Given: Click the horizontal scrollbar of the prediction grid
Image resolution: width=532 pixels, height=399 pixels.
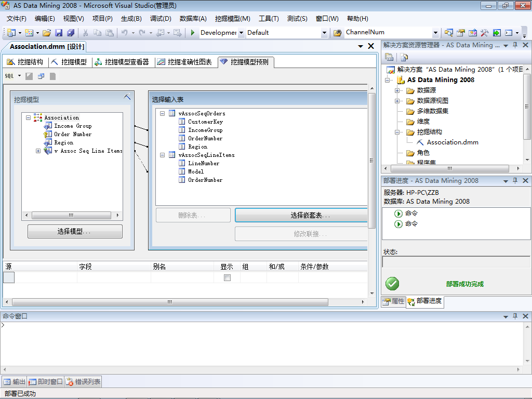Looking at the screenshot, I should pos(170,302).
